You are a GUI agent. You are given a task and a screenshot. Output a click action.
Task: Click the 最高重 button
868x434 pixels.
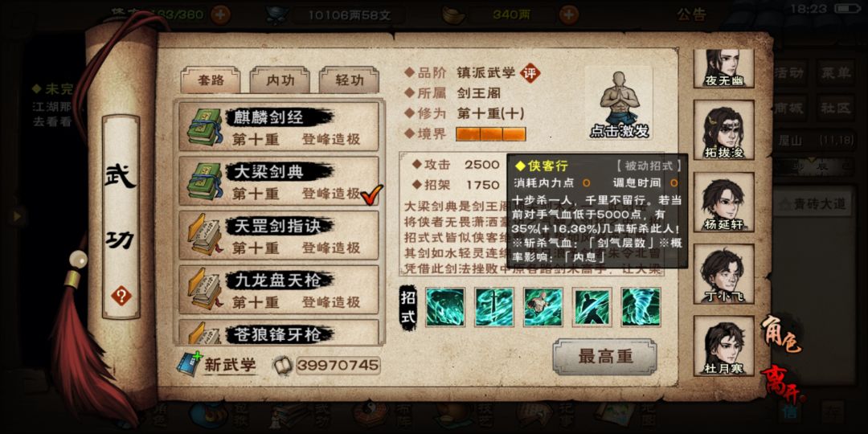coord(604,357)
